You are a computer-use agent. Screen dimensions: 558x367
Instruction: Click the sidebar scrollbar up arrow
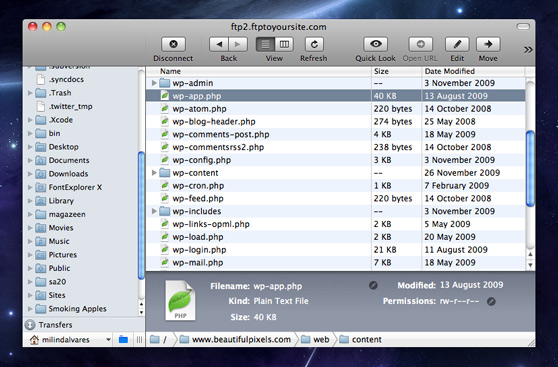coord(141,304)
